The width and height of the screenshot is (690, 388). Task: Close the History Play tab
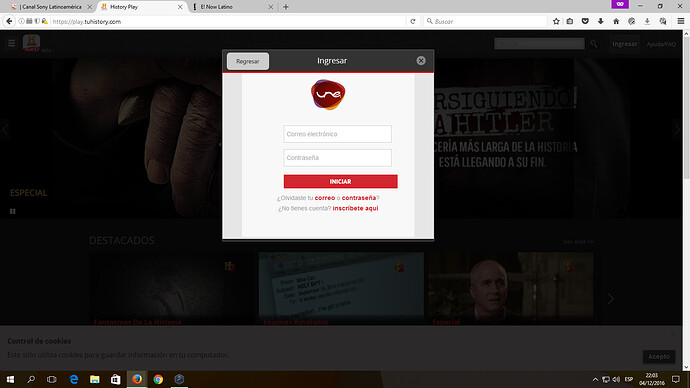pos(180,7)
